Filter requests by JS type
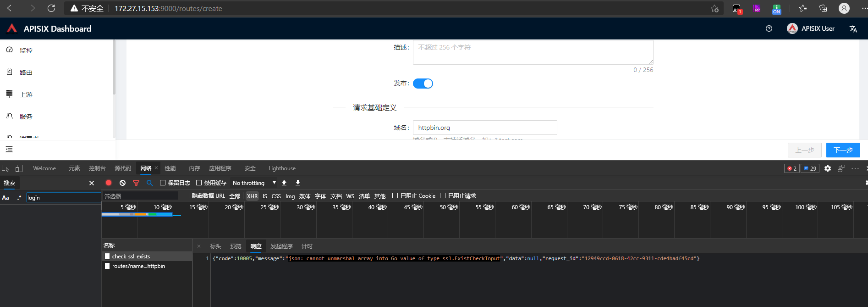Viewport: 868px width, 307px height. pos(264,196)
